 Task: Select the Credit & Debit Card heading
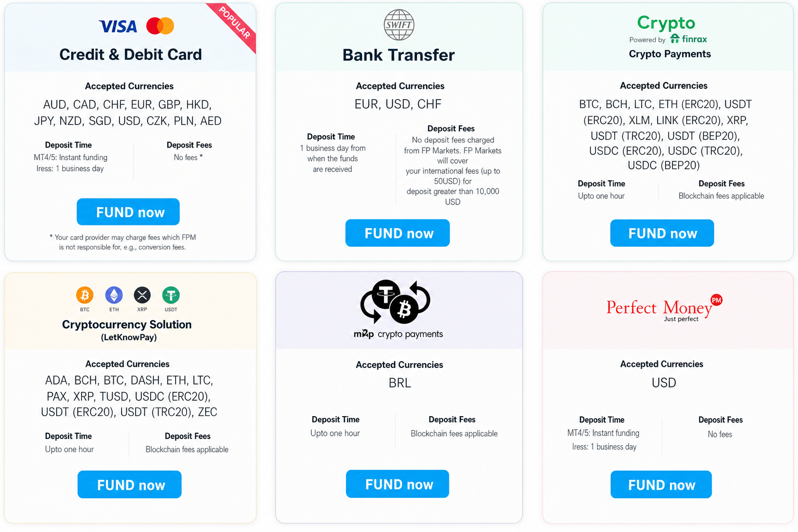[130, 55]
